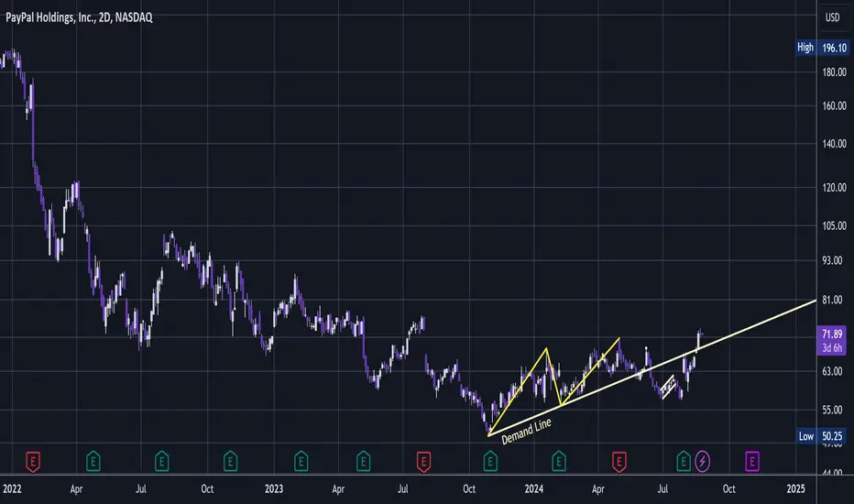Select the small white channel drawing near Jul 2024
Screen dimensions: 854x504
tap(669, 388)
